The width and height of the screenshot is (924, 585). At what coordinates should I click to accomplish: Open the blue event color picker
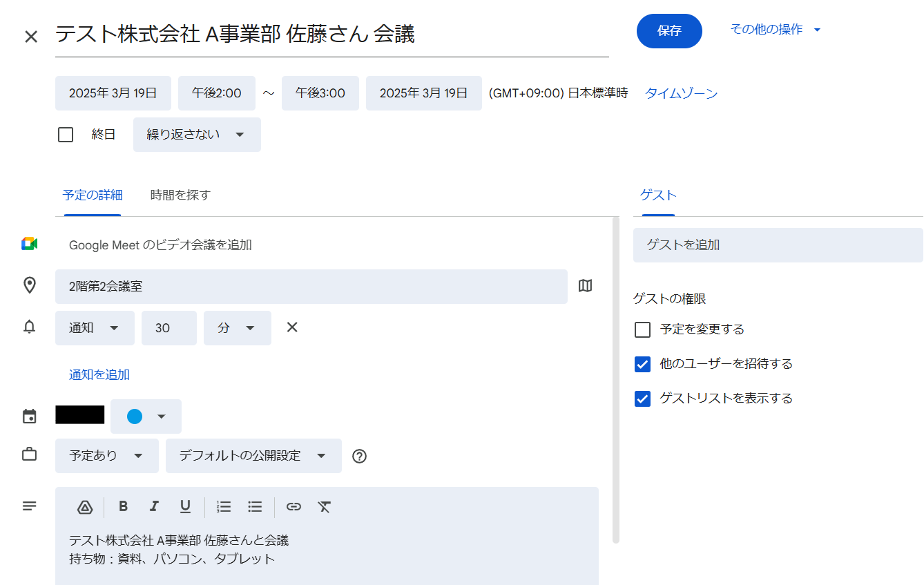pos(146,416)
